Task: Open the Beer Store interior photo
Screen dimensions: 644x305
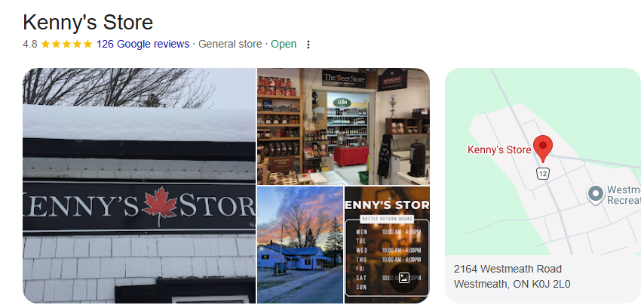Action: [x=343, y=126]
